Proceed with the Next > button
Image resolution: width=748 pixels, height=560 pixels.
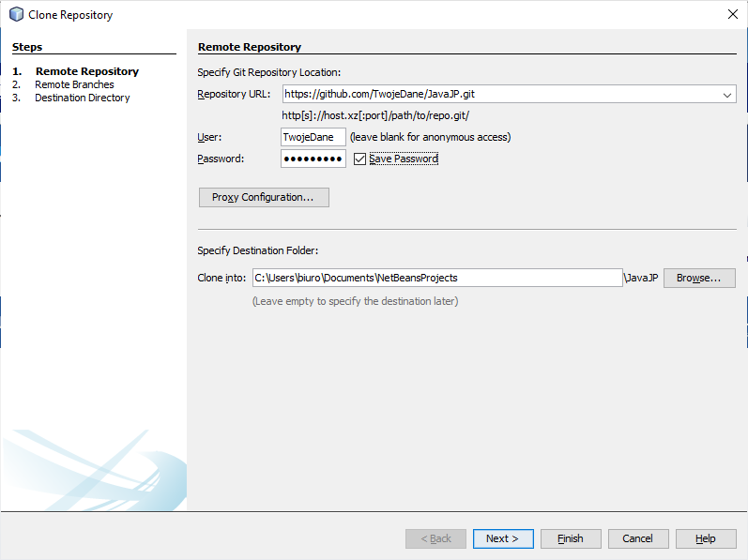(x=503, y=538)
